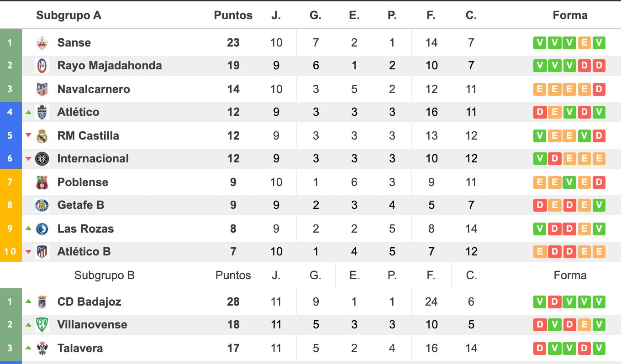
Task: Click Sanse's latest green V form badge
Action: pyautogui.click(x=599, y=43)
